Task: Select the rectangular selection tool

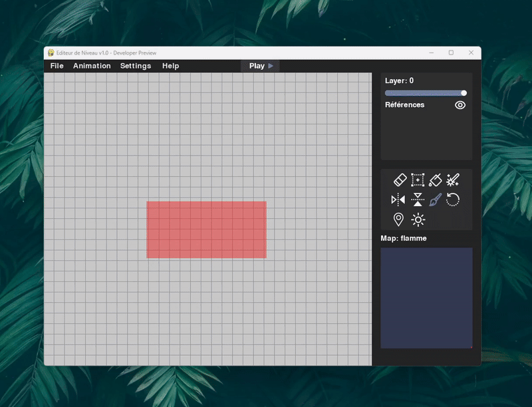Action: tap(418, 180)
